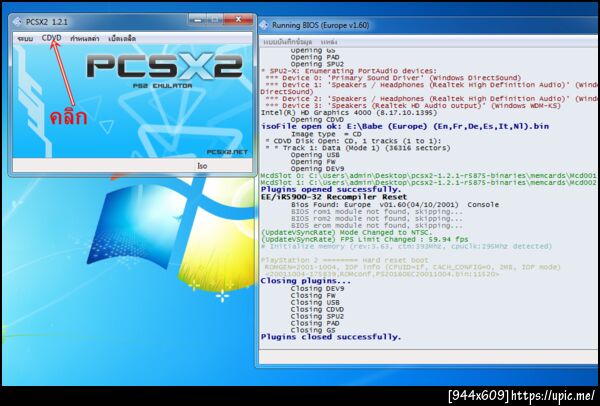Click 'BIOS rom2 module not found' line
This screenshot has height=406, width=600.
(x=377, y=218)
